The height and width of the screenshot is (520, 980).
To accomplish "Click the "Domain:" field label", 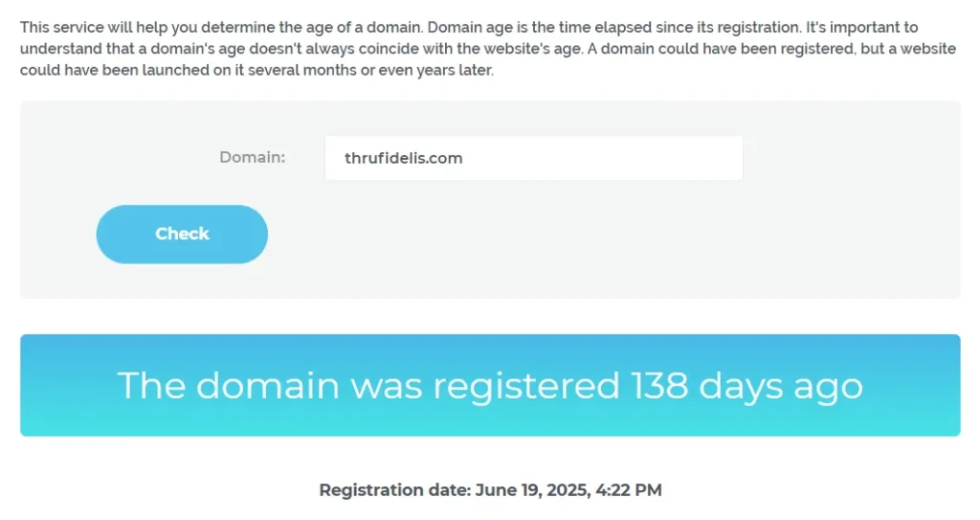I will pyautogui.click(x=253, y=157).
